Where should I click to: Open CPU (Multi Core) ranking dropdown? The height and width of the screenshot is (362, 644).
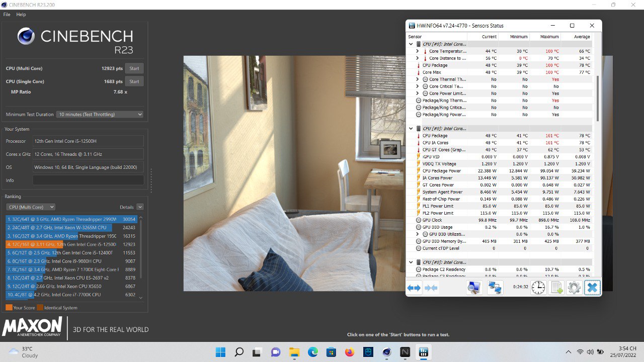point(30,207)
